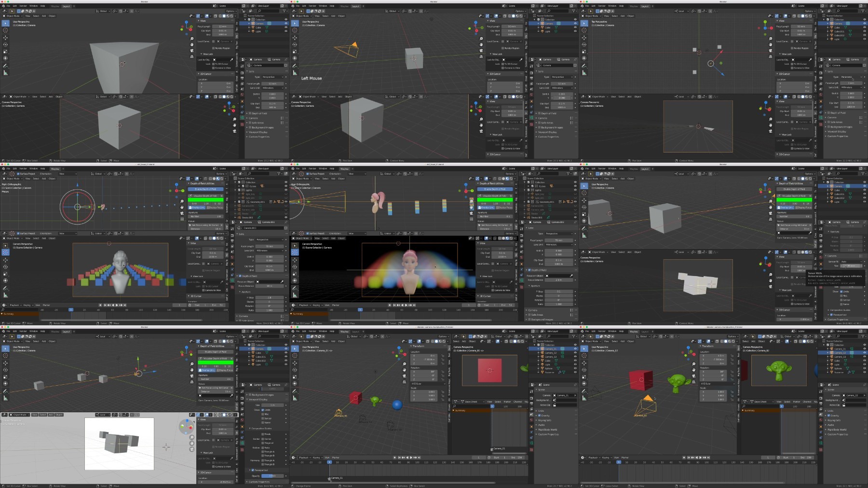Open camera Object Data properties tab in stretched-cube window
Viewport: 868px width, 488px height.
tap(242, 118)
